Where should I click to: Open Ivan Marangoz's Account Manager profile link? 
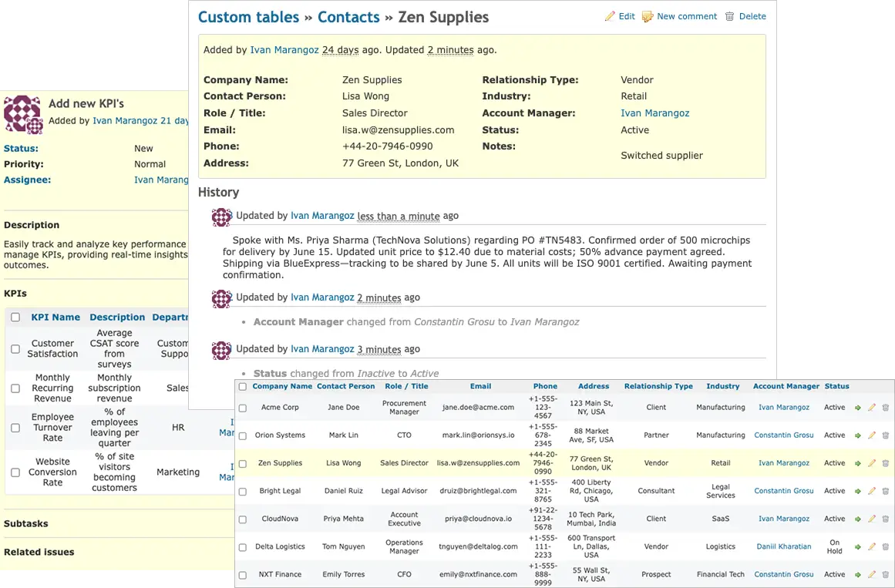[x=654, y=113]
